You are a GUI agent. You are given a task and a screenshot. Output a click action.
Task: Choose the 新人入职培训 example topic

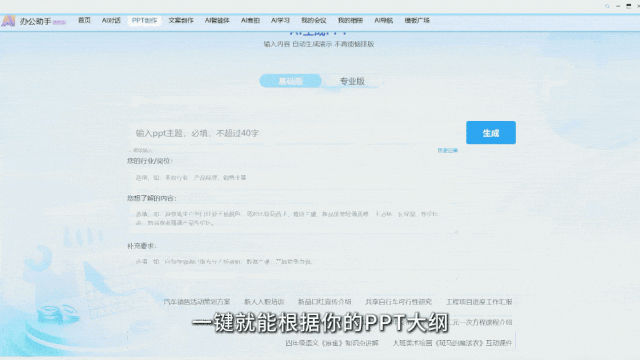264,302
